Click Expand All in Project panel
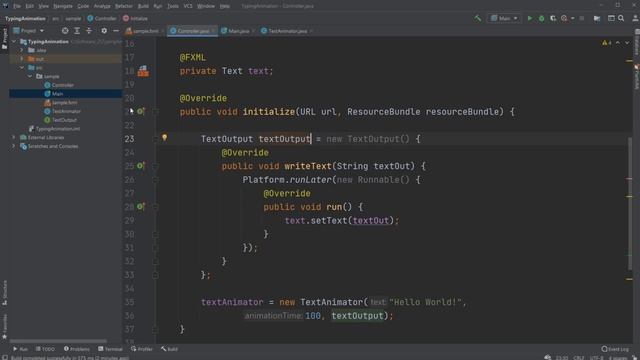The width and height of the screenshot is (640, 360). (x=77, y=31)
